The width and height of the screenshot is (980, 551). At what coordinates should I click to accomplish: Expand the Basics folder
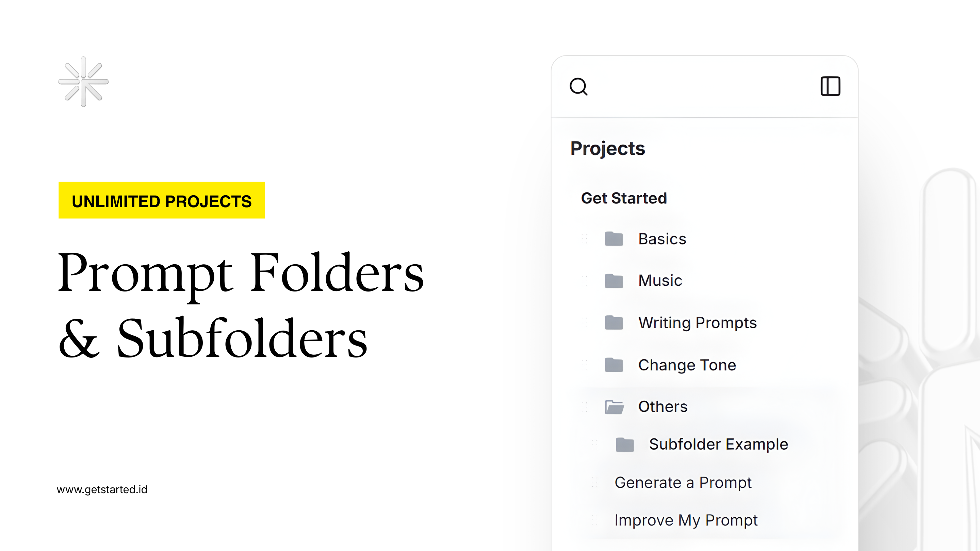[662, 239]
